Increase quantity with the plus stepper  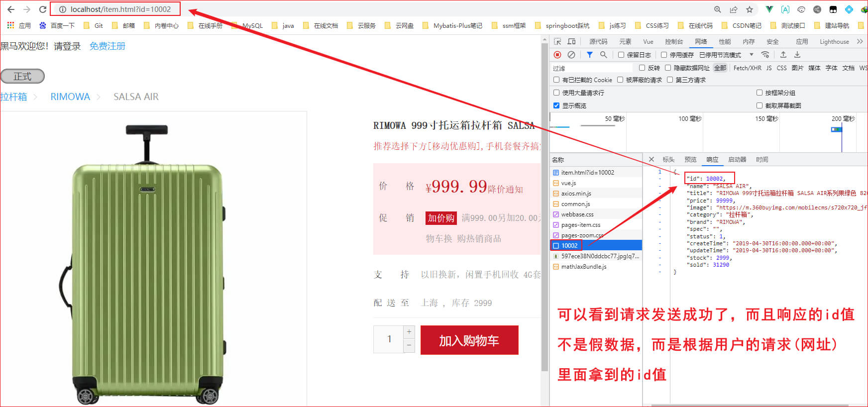409,332
